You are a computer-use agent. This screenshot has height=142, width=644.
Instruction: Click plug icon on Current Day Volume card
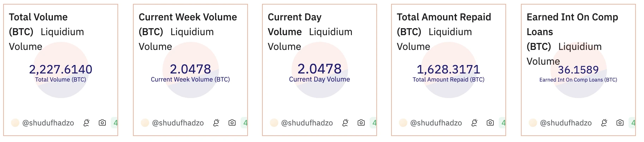pyautogui.click(x=345, y=123)
